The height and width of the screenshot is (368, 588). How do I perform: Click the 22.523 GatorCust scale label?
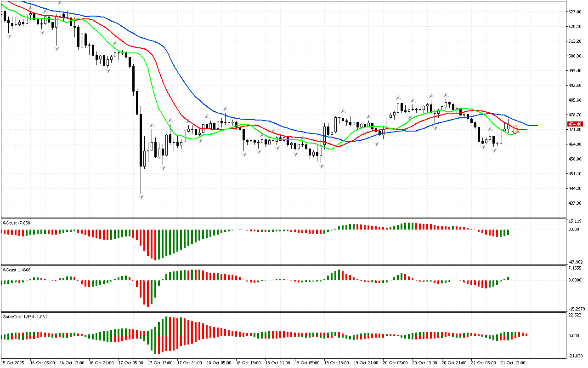(x=575, y=315)
